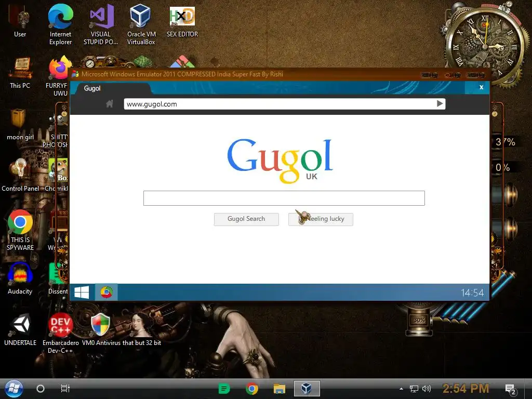Click the 14:54 clock in emulator taskbar
The width and height of the screenshot is (532, 399).
click(x=472, y=292)
